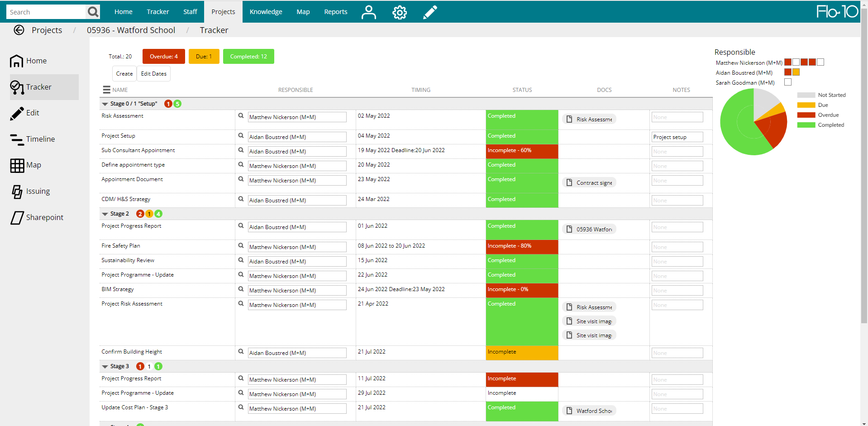Open responsible field for CDM/ H&S Strategy
This screenshot has width=868, height=426.
point(297,200)
